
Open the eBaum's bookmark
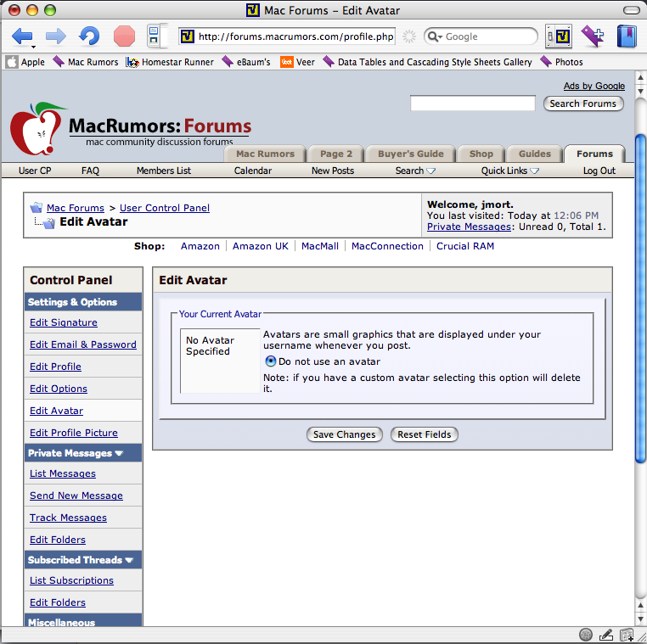tap(246, 62)
